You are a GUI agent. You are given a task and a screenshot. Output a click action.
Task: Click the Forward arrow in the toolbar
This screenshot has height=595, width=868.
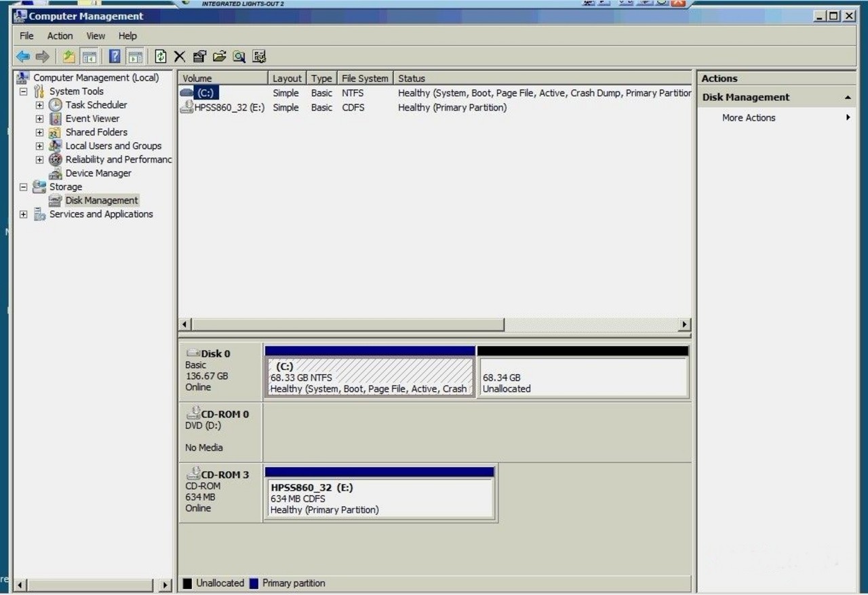coord(43,57)
